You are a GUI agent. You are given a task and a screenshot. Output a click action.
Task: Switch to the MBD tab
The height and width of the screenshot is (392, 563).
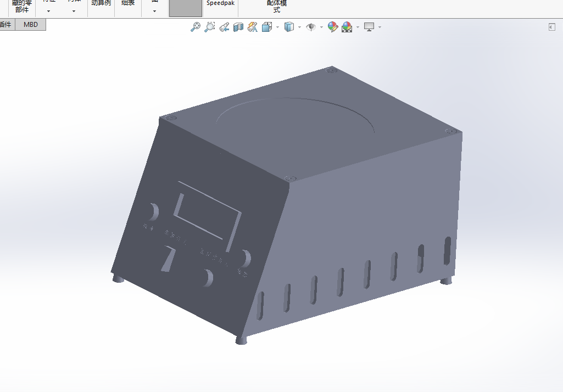point(31,24)
